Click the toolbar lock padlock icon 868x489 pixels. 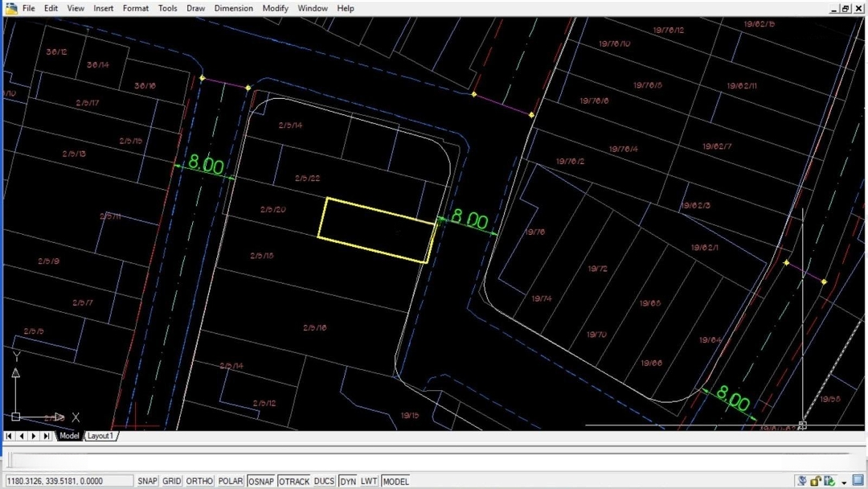point(816,481)
